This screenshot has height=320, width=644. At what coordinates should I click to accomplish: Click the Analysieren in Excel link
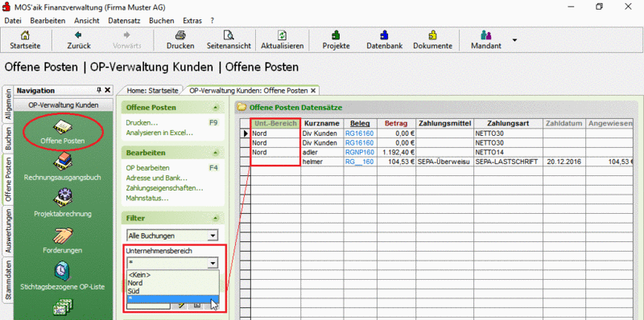click(159, 133)
